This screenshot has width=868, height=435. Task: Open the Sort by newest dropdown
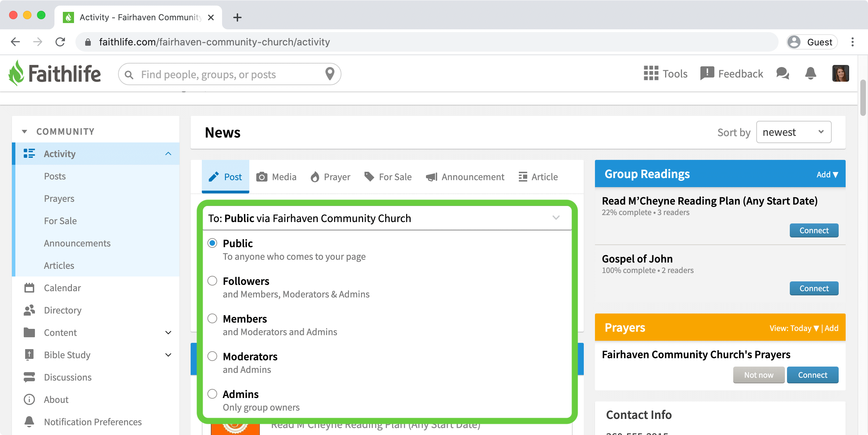794,132
